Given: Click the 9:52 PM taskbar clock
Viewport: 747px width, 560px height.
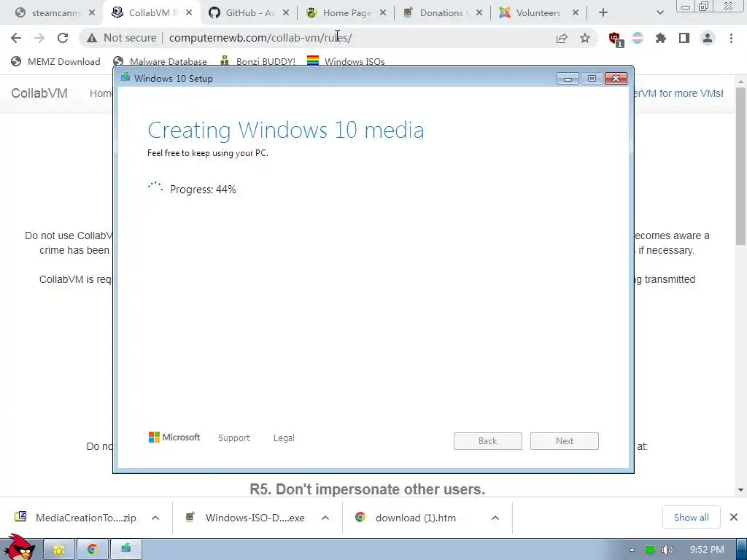Looking at the screenshot, I should 707,550.
